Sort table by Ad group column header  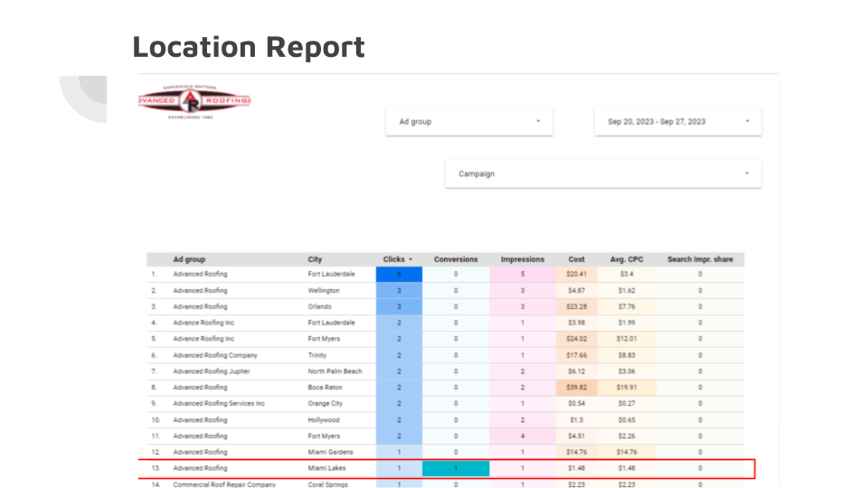coord(189,259)
